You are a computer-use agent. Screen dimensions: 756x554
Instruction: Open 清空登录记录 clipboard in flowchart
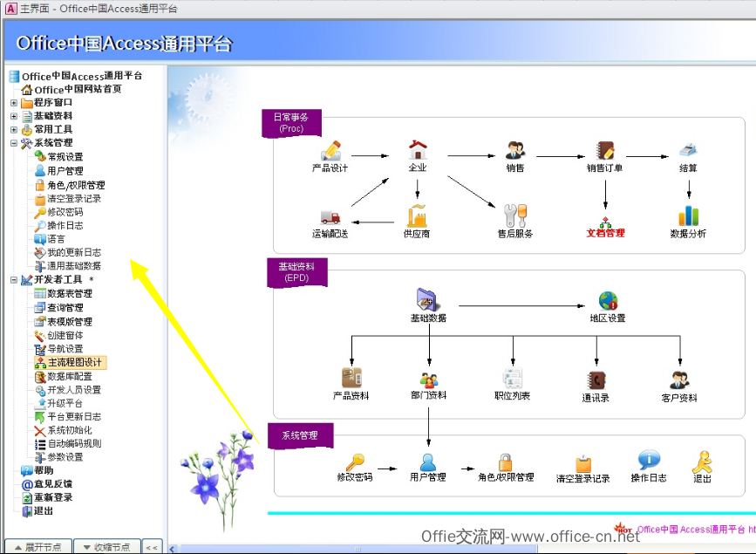click(x=583, y=464)
